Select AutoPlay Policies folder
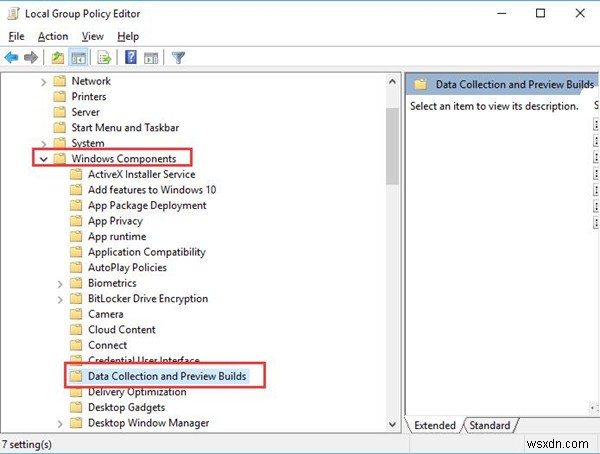Viewport: 600px width, 454px height. coord(127,268)
